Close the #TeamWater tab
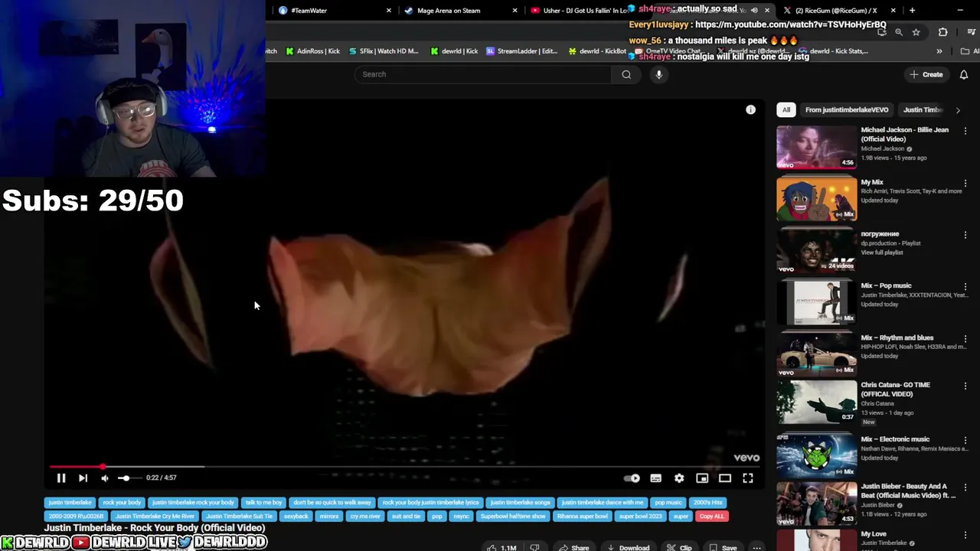Image resolution: width=980 pixels, height=551 pixels. 388,11
